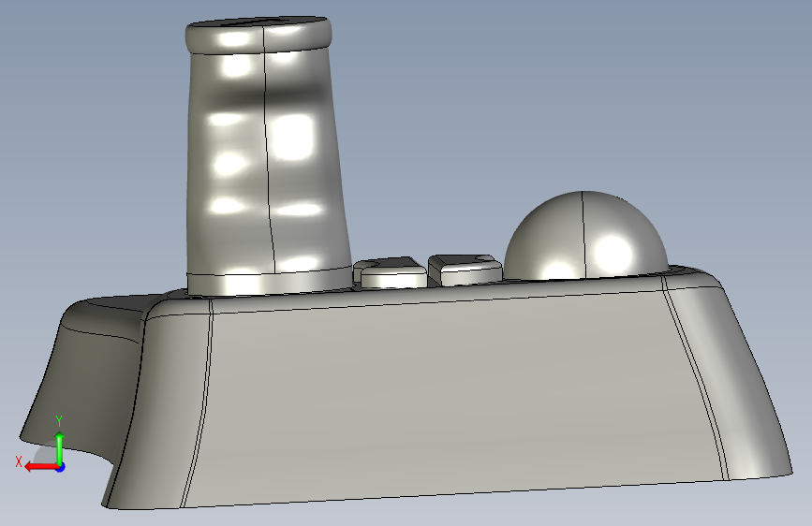Image resolution: width=812 pixels, height=526 pixels.
Task: Select the collar ring at joystick bottom
Action: click(x=270, y=282)
